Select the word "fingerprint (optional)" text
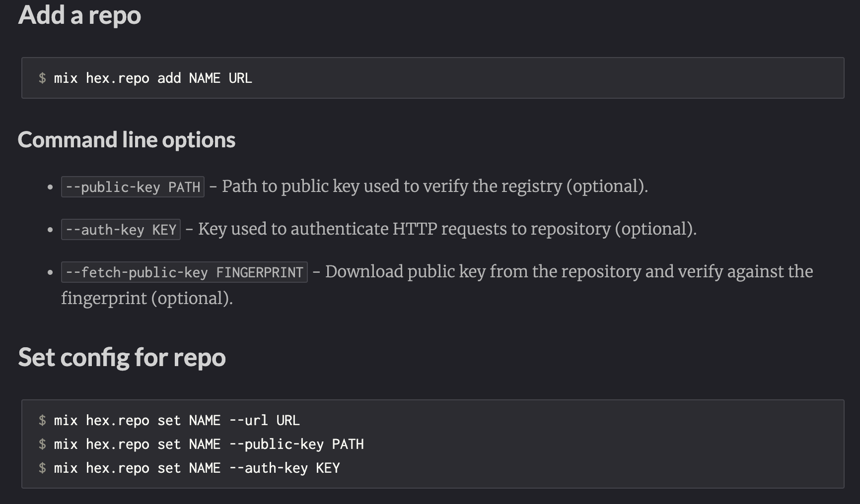Viewport: 860px width, 504px height. coord(146,298)
